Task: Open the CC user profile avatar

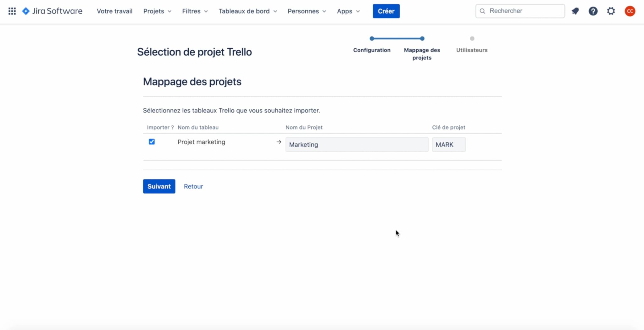Action: 630,11
